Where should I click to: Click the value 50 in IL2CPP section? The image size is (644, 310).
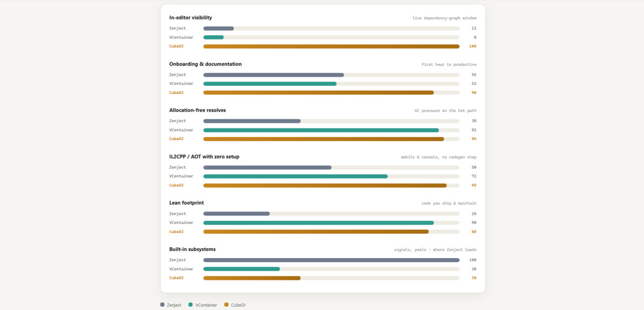click(x=474, y=167)
